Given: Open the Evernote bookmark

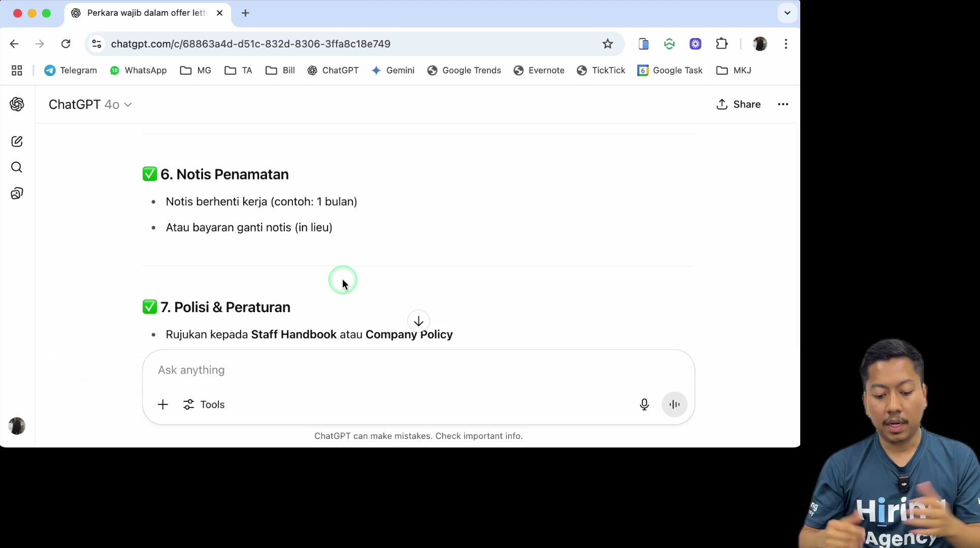Looking at the screenshot, I should click(539, 71).
